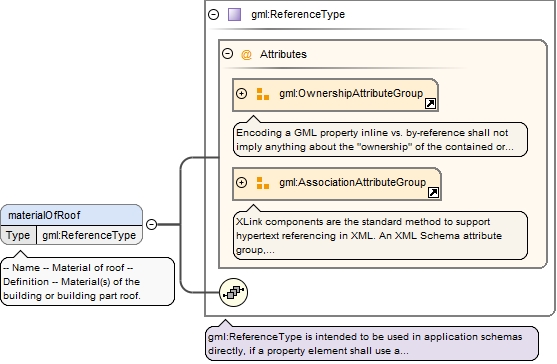Collapse the gml:ReferenceType container

tap(213, 15)
